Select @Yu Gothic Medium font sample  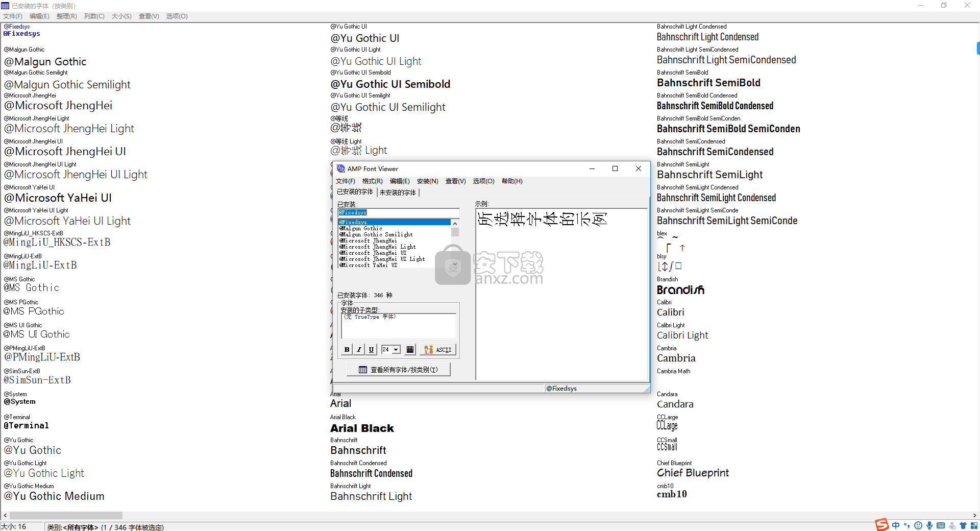[x=54, y=496]
